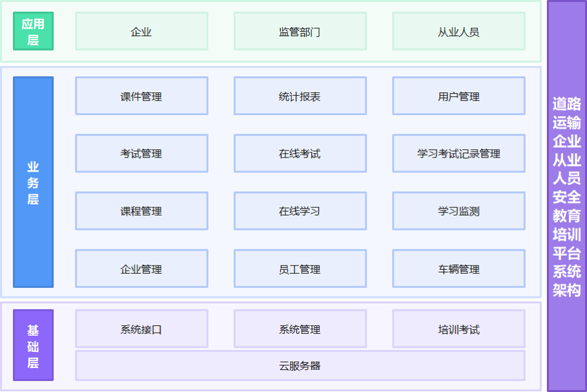
Task: Open the 课程管理 module
Action: 141,211
